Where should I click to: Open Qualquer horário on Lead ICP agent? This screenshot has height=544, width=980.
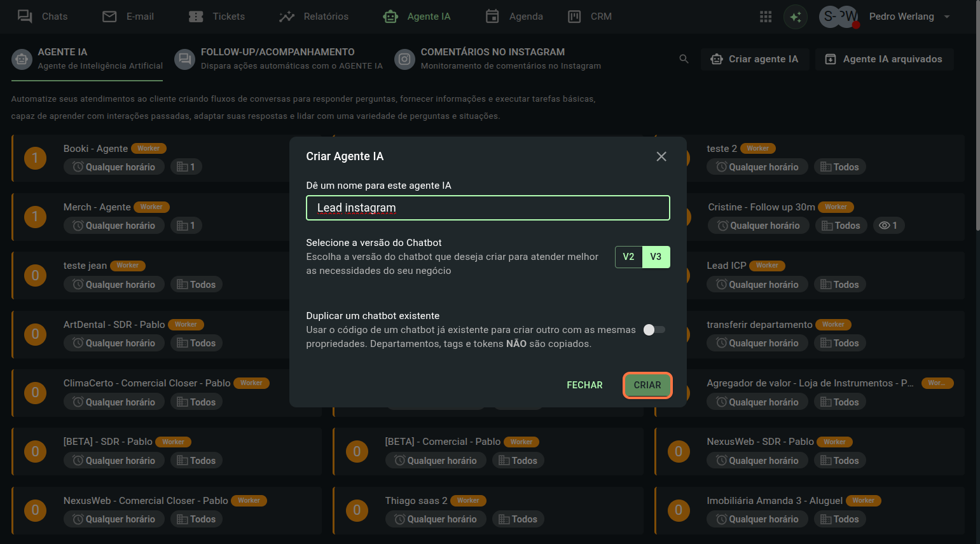coord(757,285)
